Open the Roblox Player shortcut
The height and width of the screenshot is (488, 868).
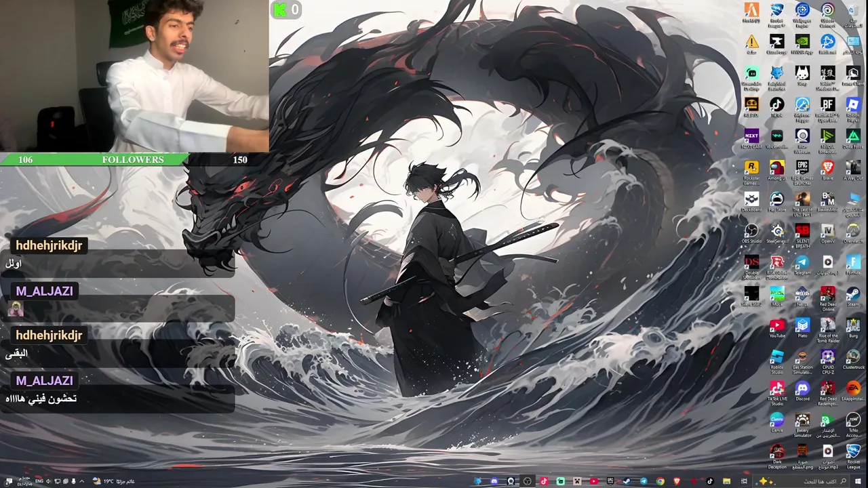(x=853, y=108)
